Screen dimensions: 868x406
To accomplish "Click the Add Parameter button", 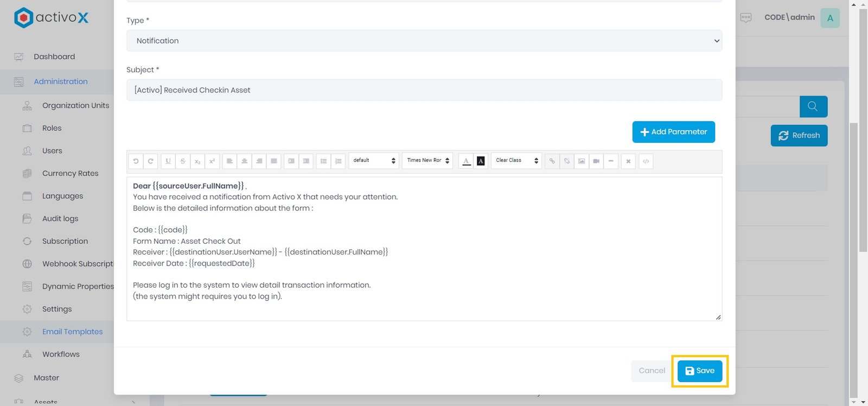I will [673, 132].
